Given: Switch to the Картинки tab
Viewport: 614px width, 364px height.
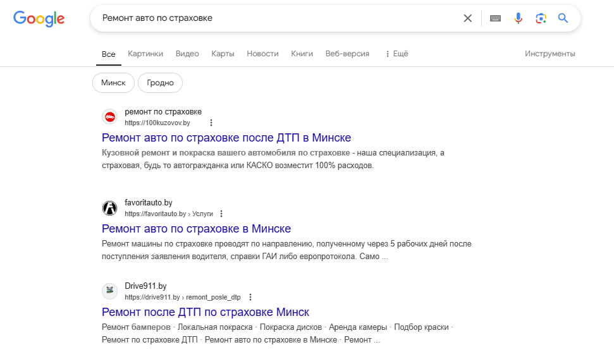Looking at the screenshot, I should tap(145, 54).
